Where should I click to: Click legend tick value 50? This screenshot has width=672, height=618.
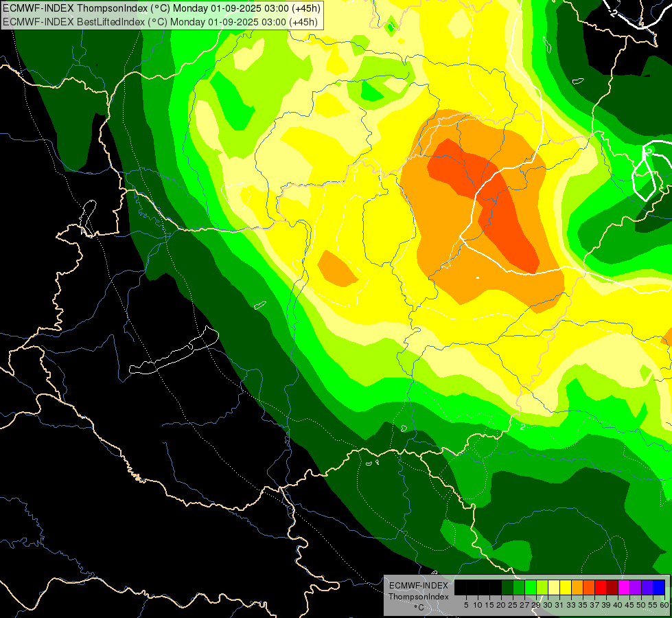[642, 605]
